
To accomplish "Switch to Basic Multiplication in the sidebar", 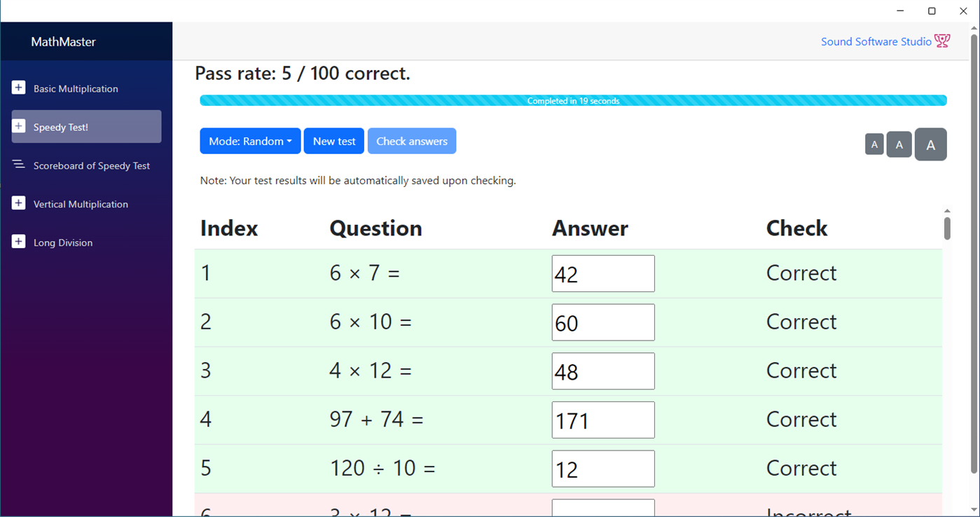I will (76, 88).
